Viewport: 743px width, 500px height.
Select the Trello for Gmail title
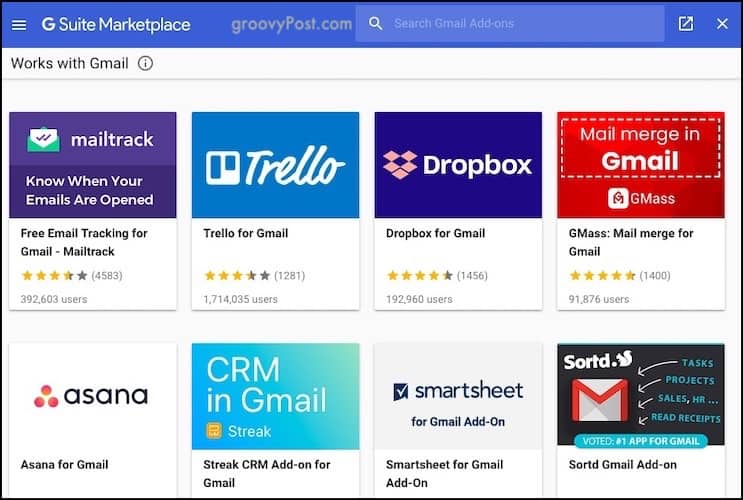(x=245, y=233)
